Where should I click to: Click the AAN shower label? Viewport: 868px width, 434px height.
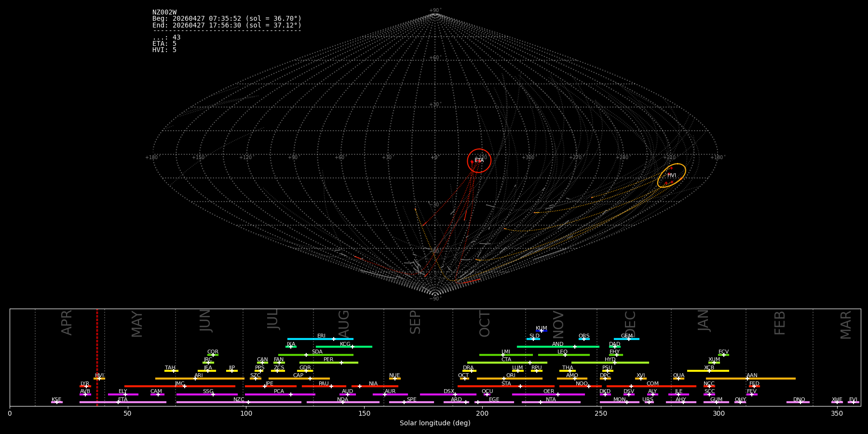[752, 376]
